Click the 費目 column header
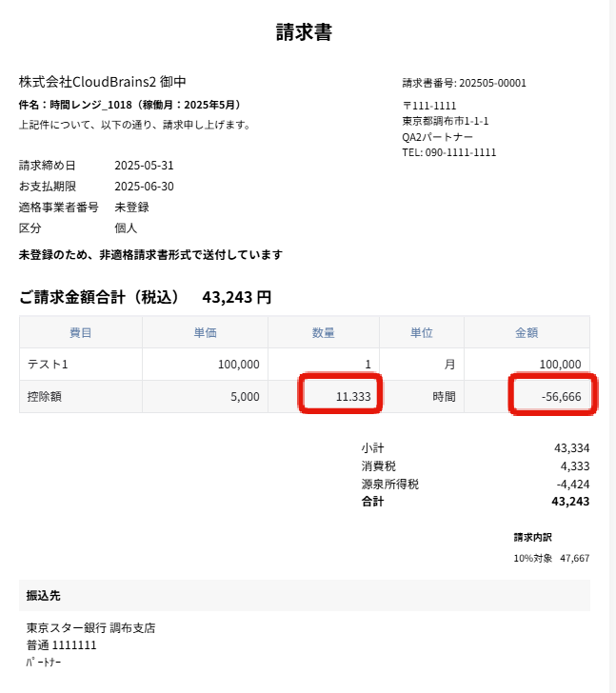616x693 pixels. (81, 332)
